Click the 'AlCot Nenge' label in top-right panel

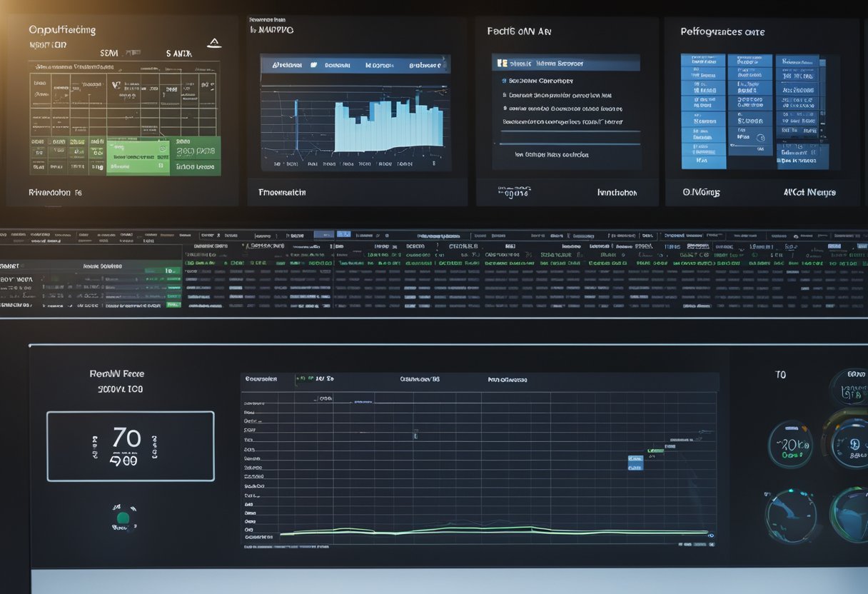pyautogui.click(x=809, y=192)
